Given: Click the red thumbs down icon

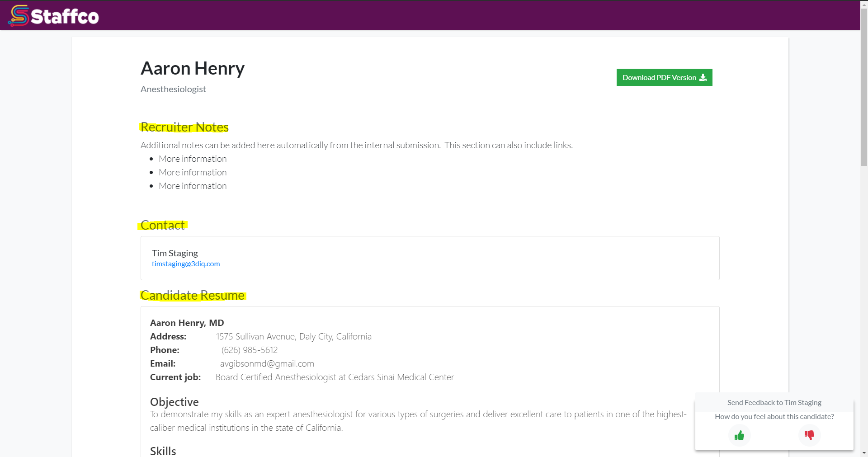Looking at the screenshot, I should tap(809, 435).
